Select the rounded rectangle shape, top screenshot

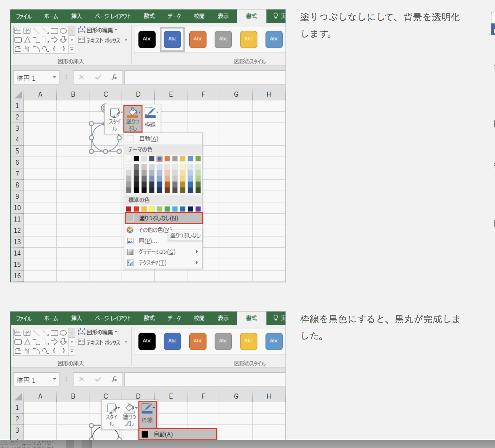[x=18, y=40]
